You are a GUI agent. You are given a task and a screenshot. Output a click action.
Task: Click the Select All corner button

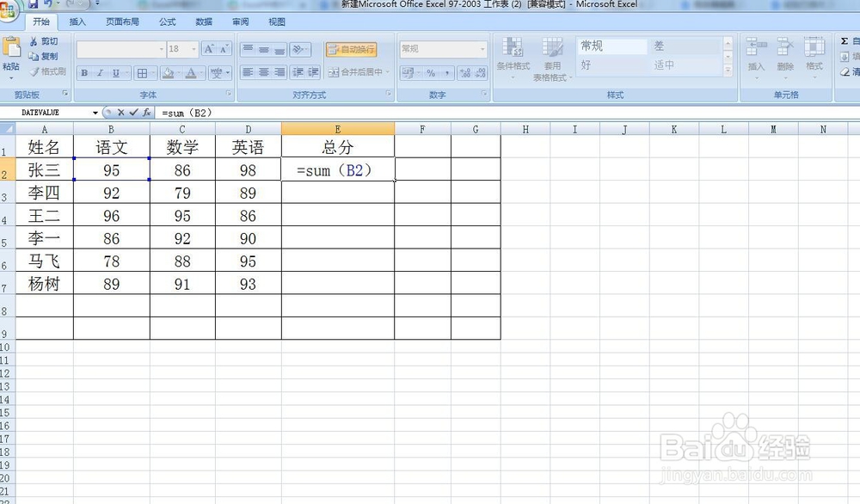pos(7,129)
